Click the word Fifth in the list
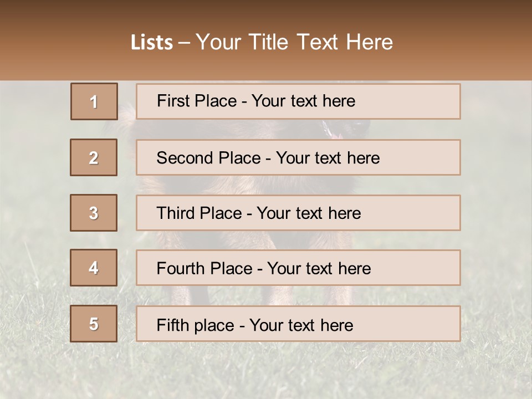532x399 pixels. (172, 325)
